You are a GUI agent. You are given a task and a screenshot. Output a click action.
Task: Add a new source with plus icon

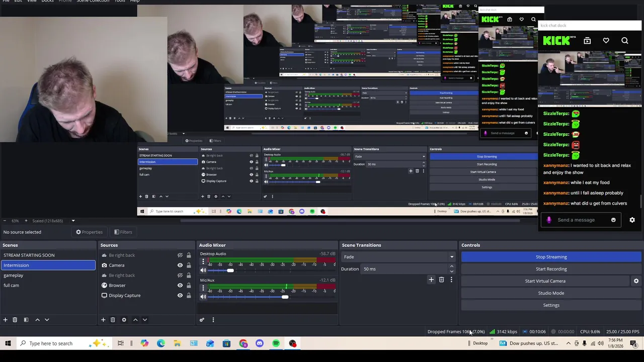(x=103, y=320)
